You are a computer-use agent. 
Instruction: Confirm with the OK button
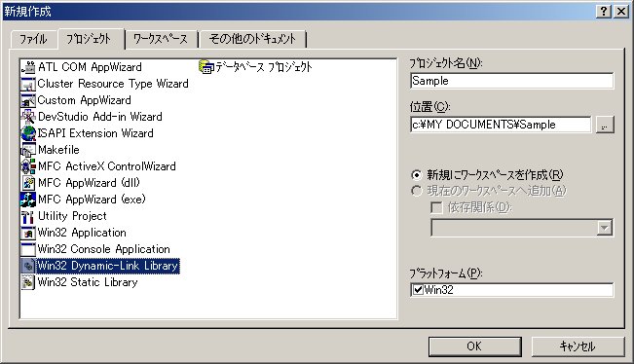point(474,346)
